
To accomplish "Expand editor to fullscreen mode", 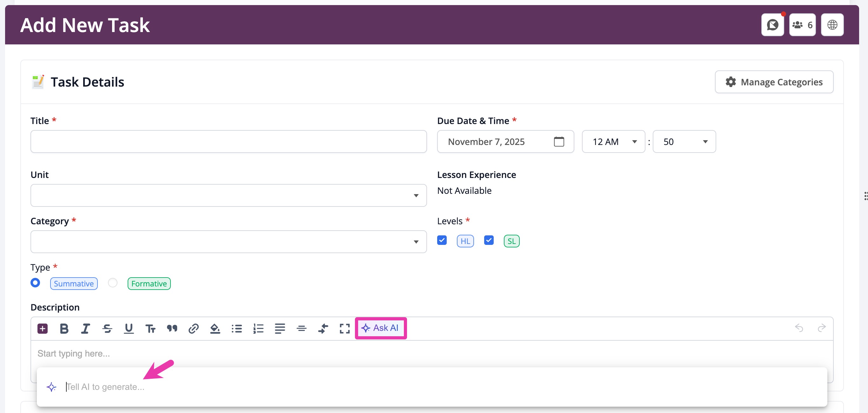I will [x=344, y=328].
